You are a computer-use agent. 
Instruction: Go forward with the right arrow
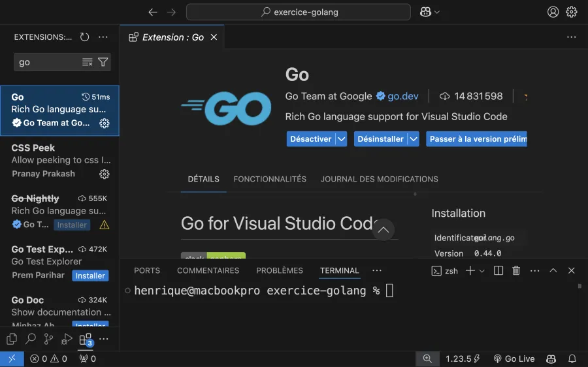(x=171, y=12)
